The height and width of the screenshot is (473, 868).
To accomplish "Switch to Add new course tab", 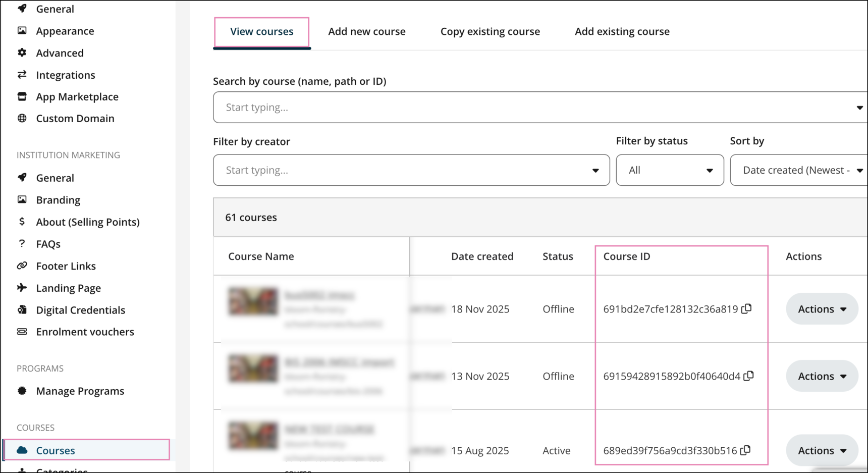I will 366,31.
